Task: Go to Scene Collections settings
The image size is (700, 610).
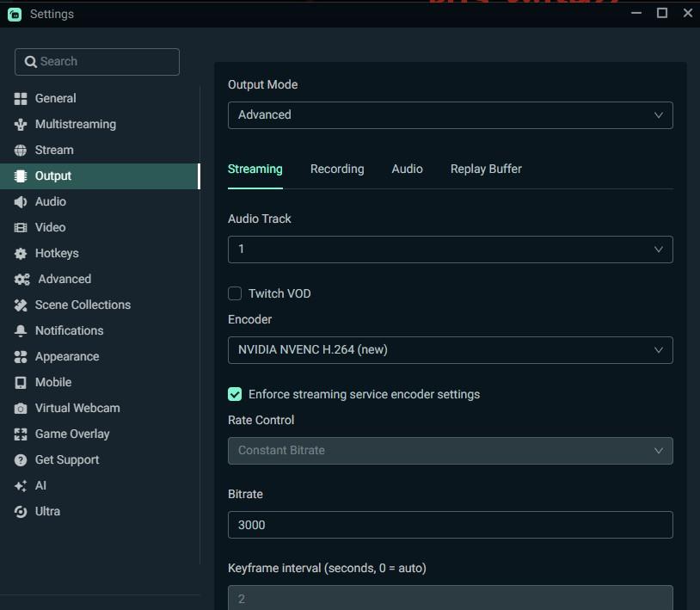Action: [x=83, y=305]
